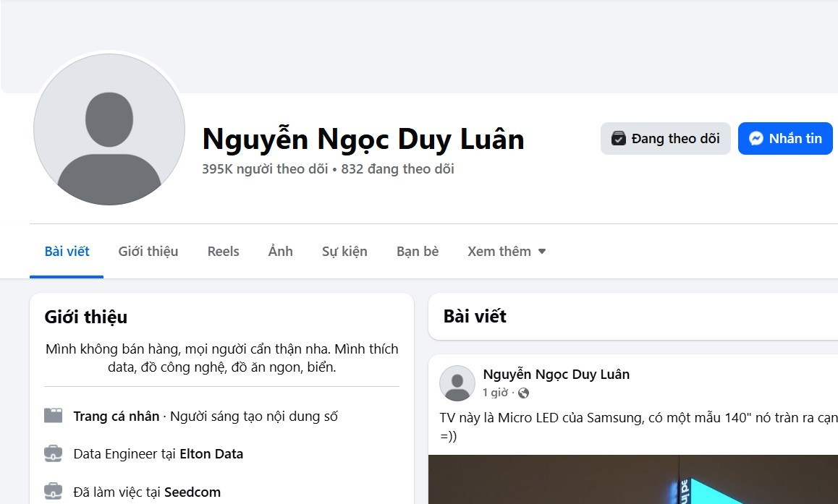
Task: Click the large profile avatar picture
Action: pyautogui.click(x=109, y=130)
